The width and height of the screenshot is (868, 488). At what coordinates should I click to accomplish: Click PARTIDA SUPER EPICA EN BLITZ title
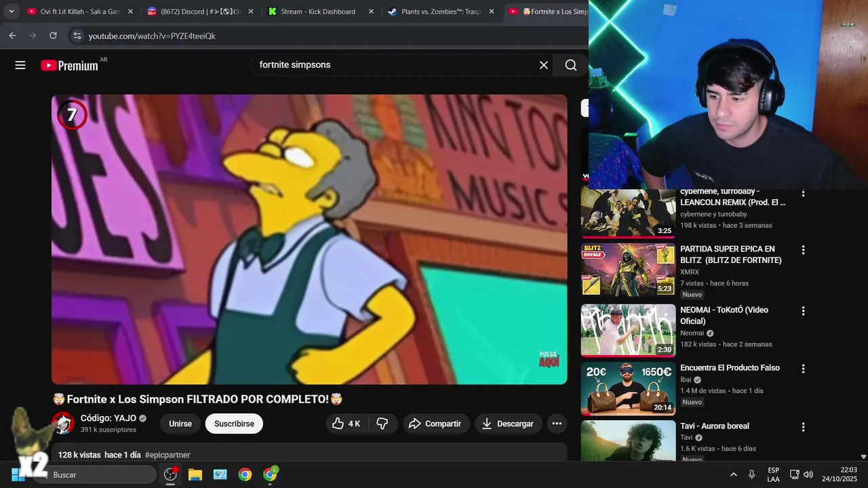click(731, 255)
